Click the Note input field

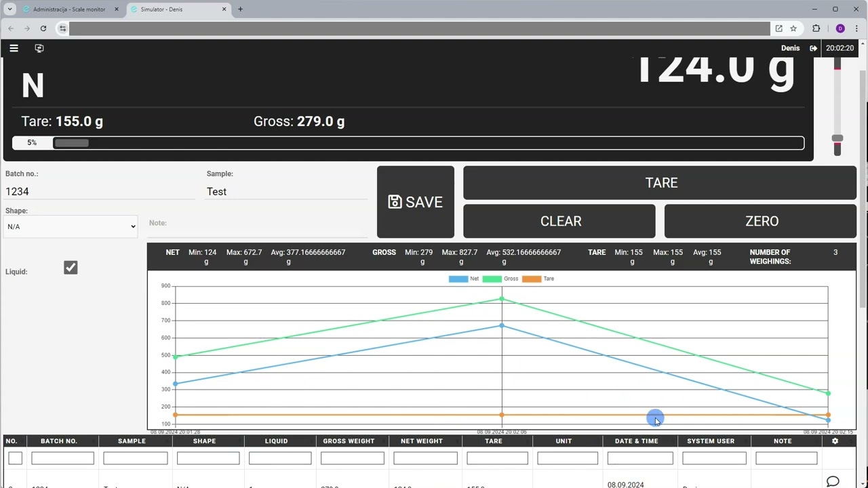coord(258,223)
